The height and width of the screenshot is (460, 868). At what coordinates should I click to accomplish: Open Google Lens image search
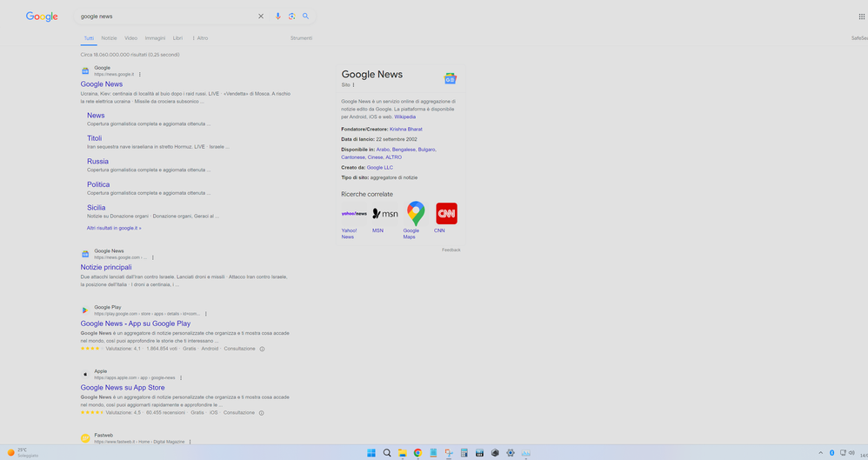[291, 17]
